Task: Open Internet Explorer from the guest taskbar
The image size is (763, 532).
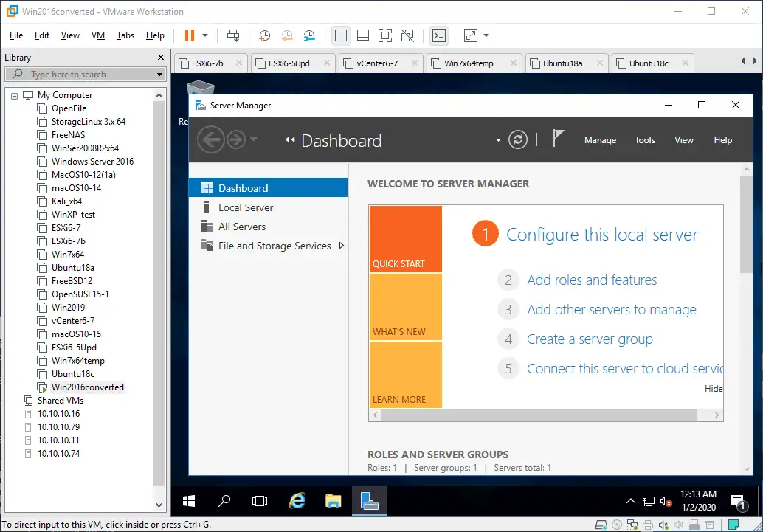Action: [x=297, y=501]
